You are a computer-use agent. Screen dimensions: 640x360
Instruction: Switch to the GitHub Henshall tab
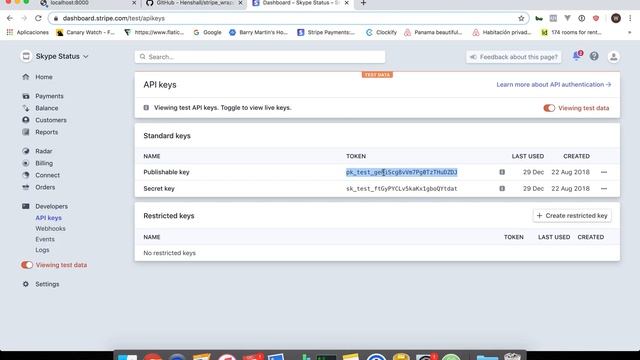tap(194, 3)
